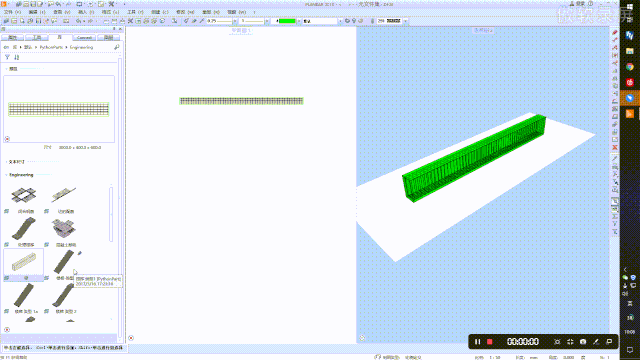Click the camera snapshot icon in the recorder bar
This screenshot has width=640, height=360.
(x=583, y=342)
